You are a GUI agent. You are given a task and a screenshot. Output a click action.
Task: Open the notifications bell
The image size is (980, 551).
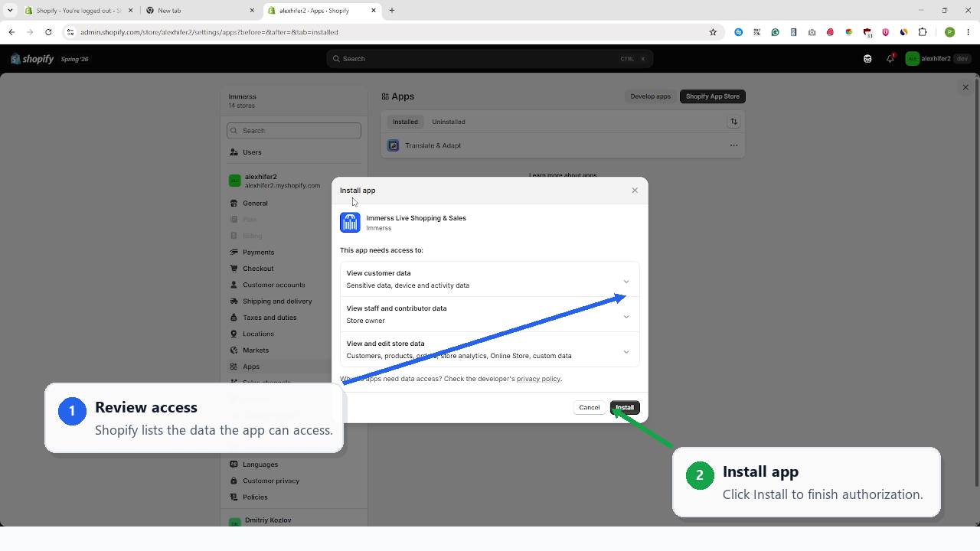890,59
